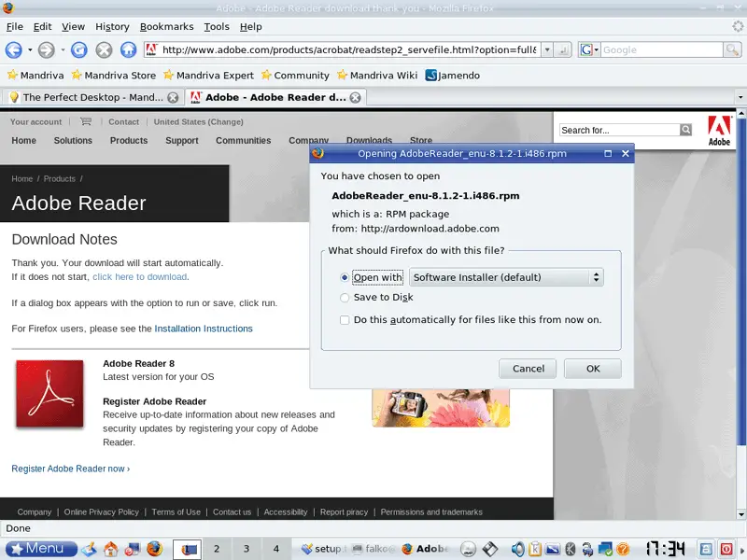Click 'Register Adobe Reader now' link
The height and width of the screenshot is (560, 747).
click(x=71, y=469)
